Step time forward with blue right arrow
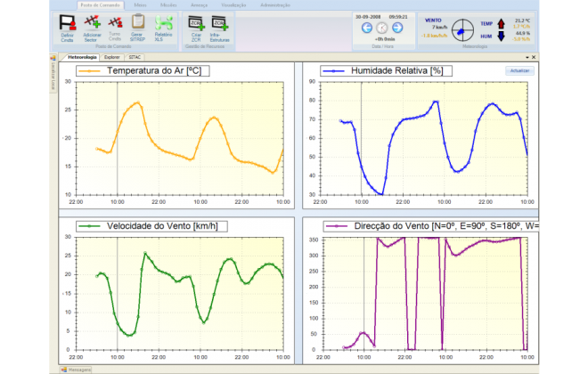Viewport: 588px width, 374px height. [397, 28]
